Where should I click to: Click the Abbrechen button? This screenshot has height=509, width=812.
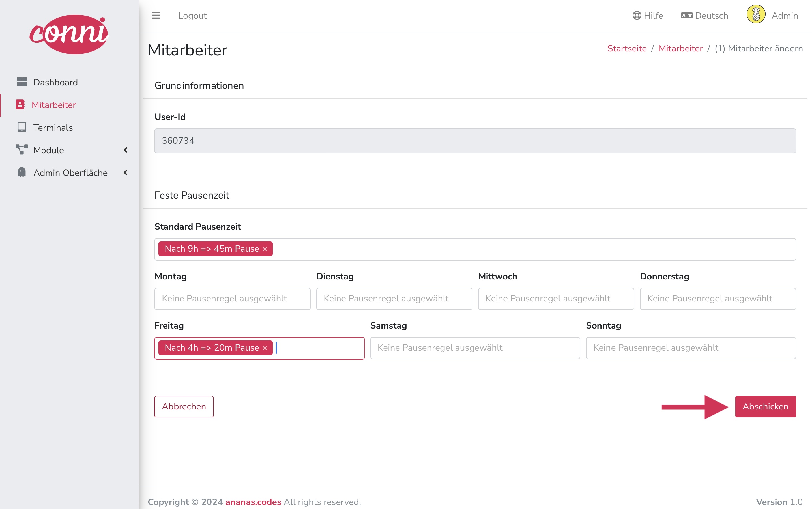[x=184, y=406]
